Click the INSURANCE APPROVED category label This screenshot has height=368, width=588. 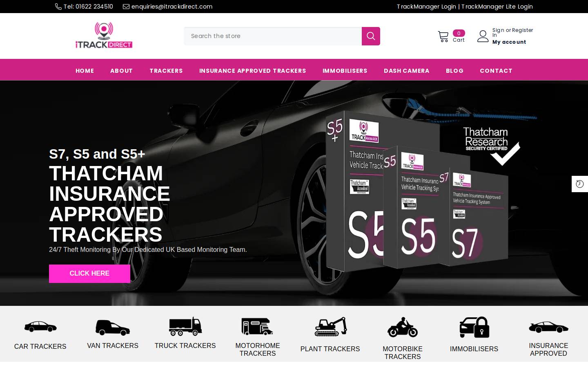[548, 350]
